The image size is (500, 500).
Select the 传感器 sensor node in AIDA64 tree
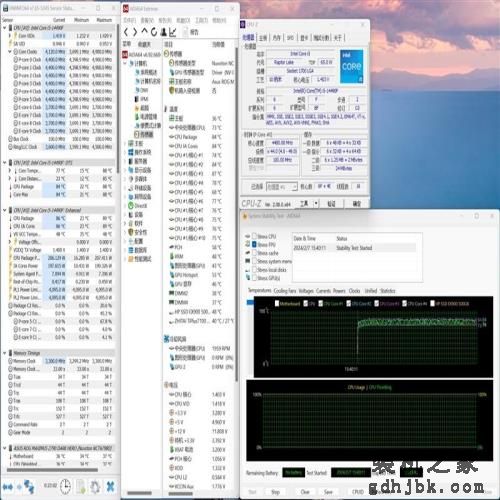pyautogui.click(x=144, y=134)
